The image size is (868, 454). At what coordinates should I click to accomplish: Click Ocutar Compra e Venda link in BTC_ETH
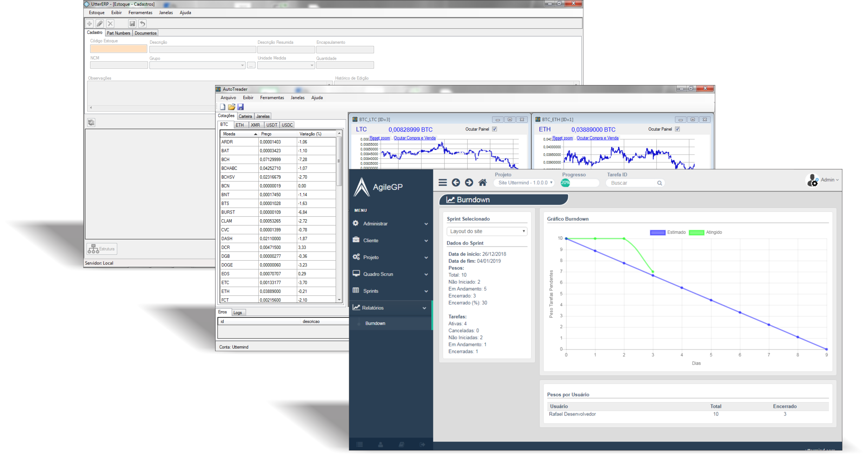point(598,138)
